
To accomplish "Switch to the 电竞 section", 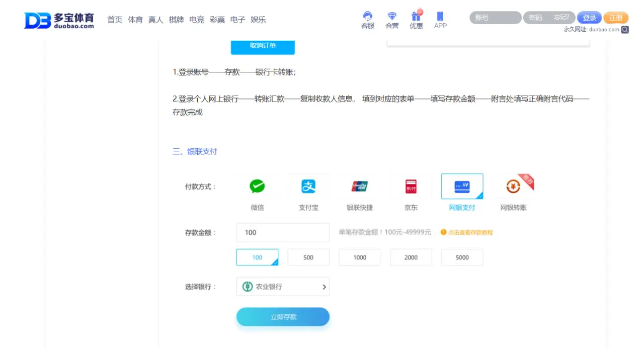I will point(197,20).
